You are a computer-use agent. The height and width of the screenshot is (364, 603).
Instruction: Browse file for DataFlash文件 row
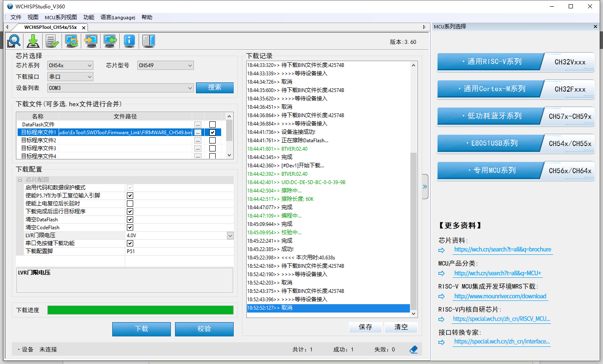pos(198,125)
